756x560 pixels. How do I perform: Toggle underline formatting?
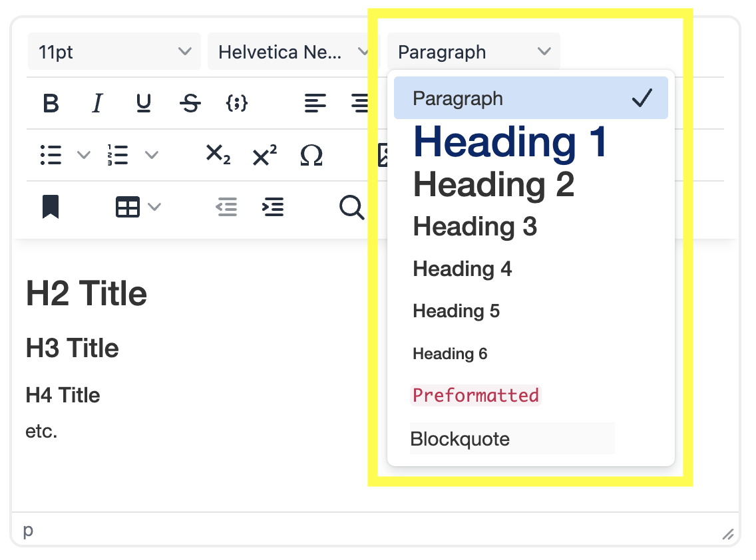[x=143, y=103]
